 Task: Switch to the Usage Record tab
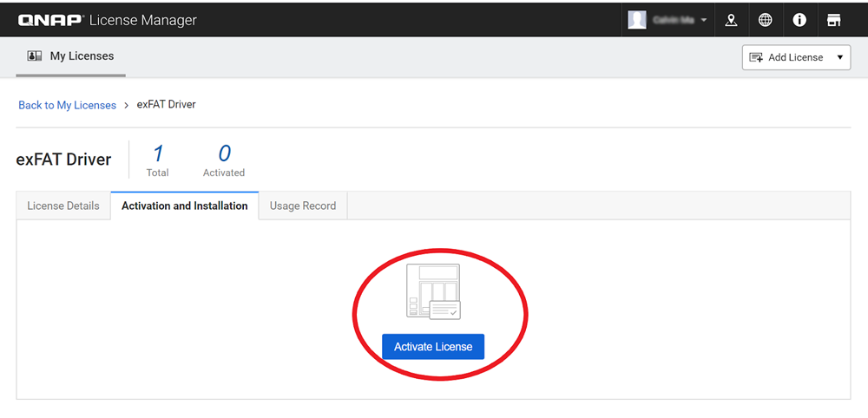[x=303, y=206]
